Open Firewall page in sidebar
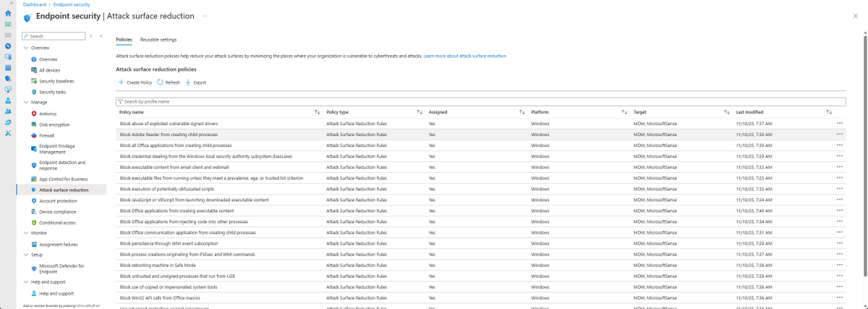Screen dimensions: 868x309 pos(46,135)
